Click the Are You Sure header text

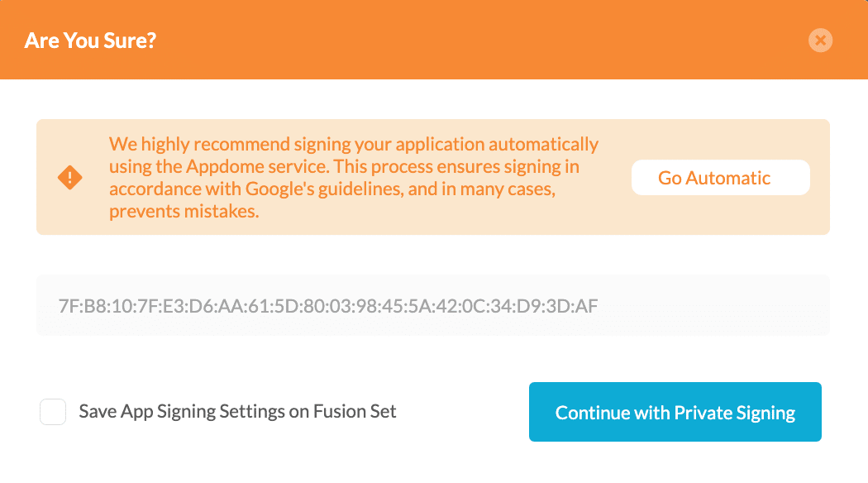pos(90,40)
